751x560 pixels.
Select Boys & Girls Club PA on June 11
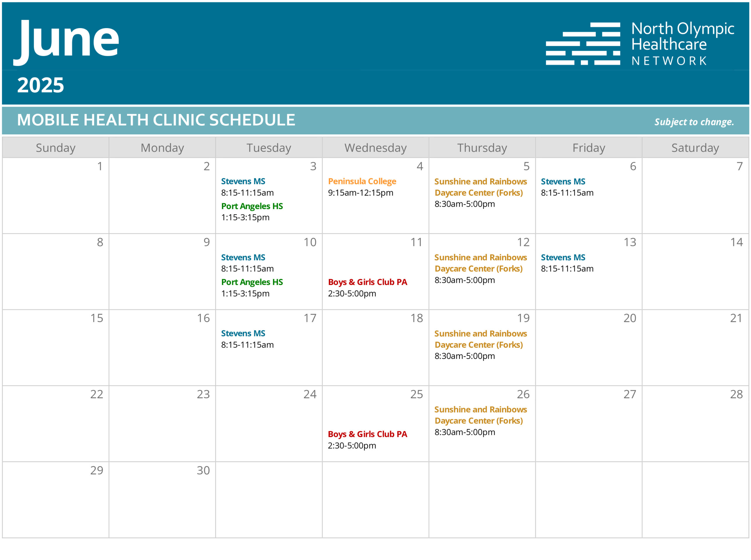(367, 282)
